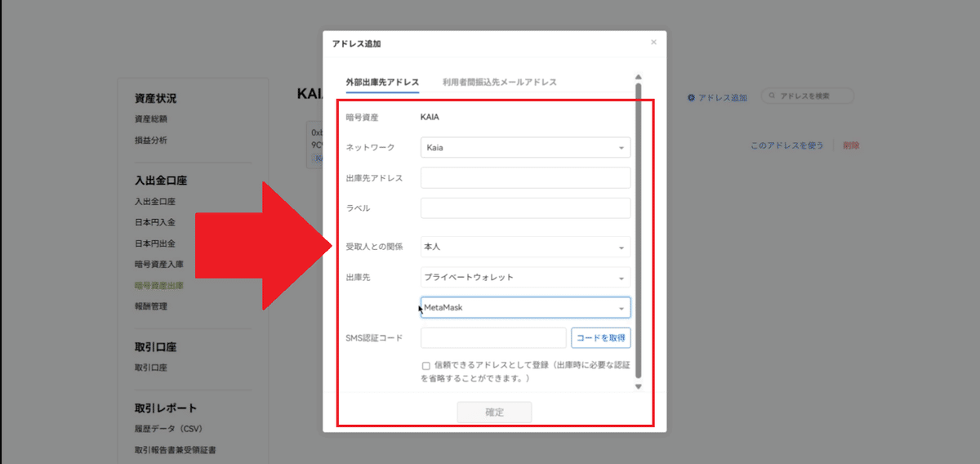Click the 資産状況 section heading
This screenshot has height=464, width=980.
pos(155,99)
